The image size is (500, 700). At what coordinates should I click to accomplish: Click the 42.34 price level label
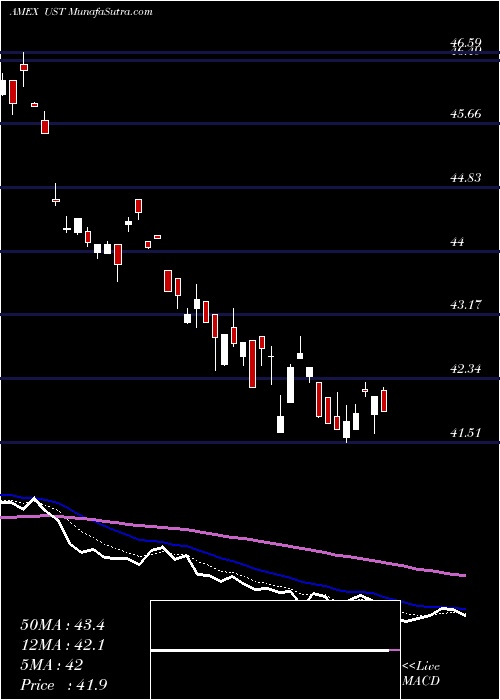[466, 369]
